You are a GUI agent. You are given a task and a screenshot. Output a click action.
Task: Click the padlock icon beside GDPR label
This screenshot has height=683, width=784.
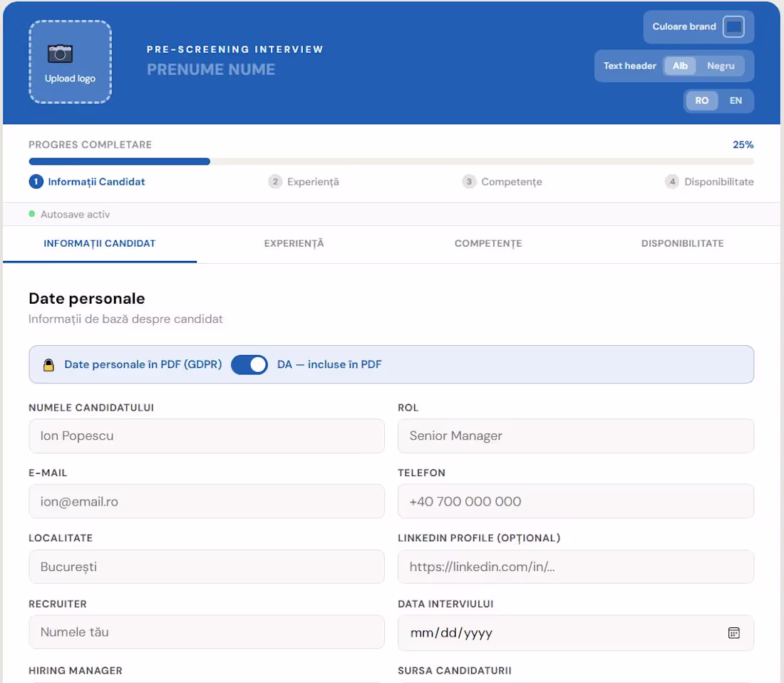(x=48, y=364)
